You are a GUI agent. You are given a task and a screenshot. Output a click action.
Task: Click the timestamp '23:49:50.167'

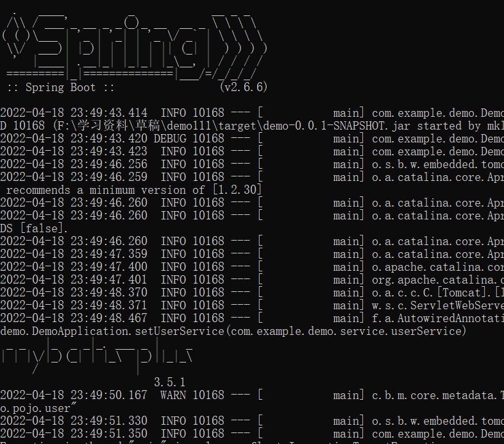pyautogui.click(x=109, y=395)
